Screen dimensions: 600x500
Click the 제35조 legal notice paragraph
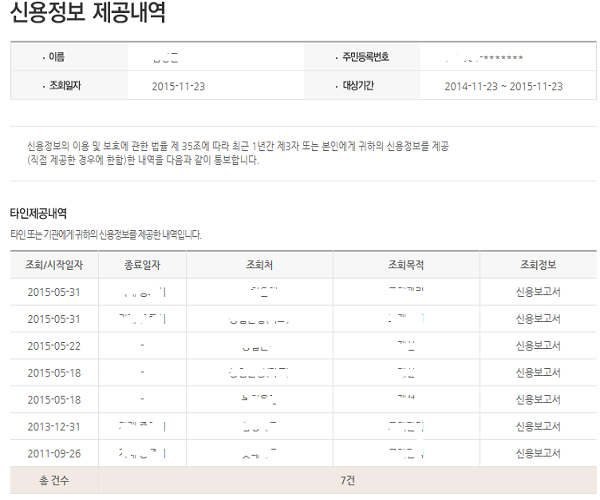pos(238,153)
